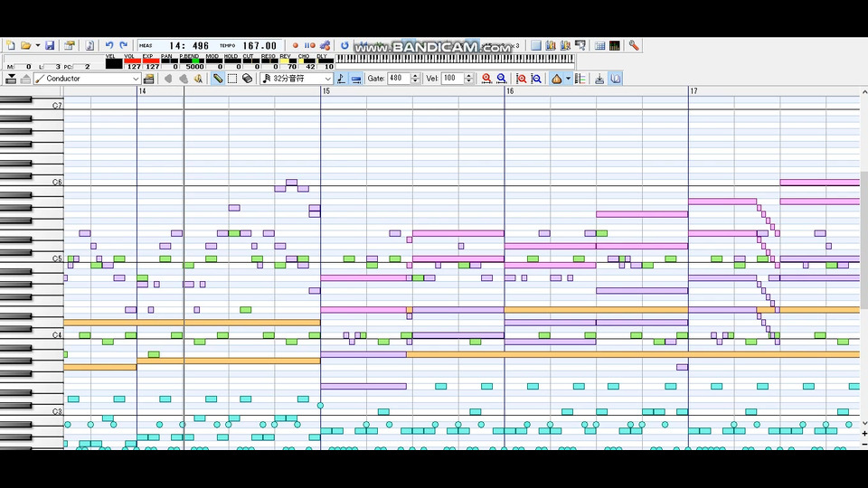Start recording with the red record button
The height and width of the screenshot is (488, 868).
point(295,45)
